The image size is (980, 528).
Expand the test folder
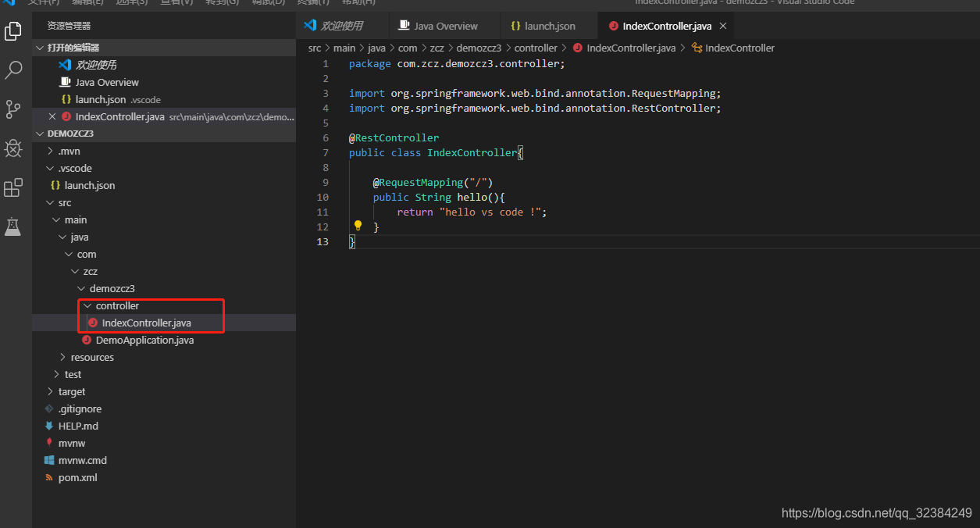(164, 374)
